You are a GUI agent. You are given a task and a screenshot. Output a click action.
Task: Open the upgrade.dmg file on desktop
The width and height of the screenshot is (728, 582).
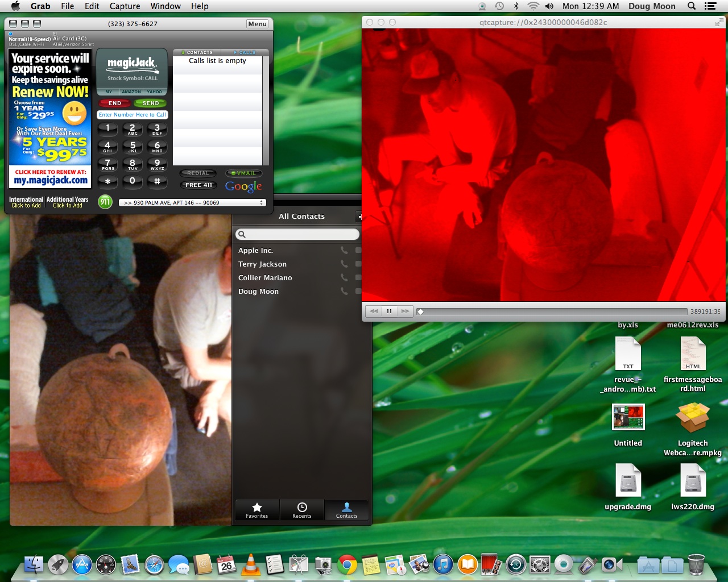point(628,481)
